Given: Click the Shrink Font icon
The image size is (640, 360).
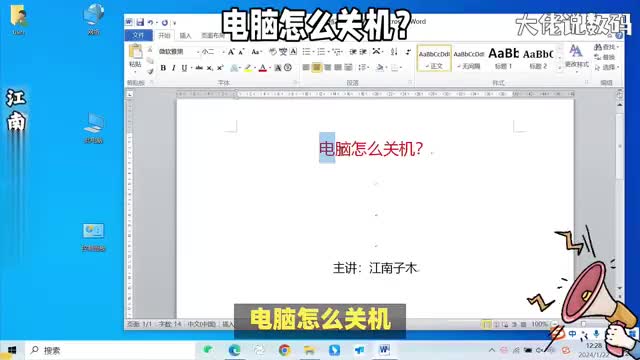Looking at the screenshot, I should pos(241,52).
